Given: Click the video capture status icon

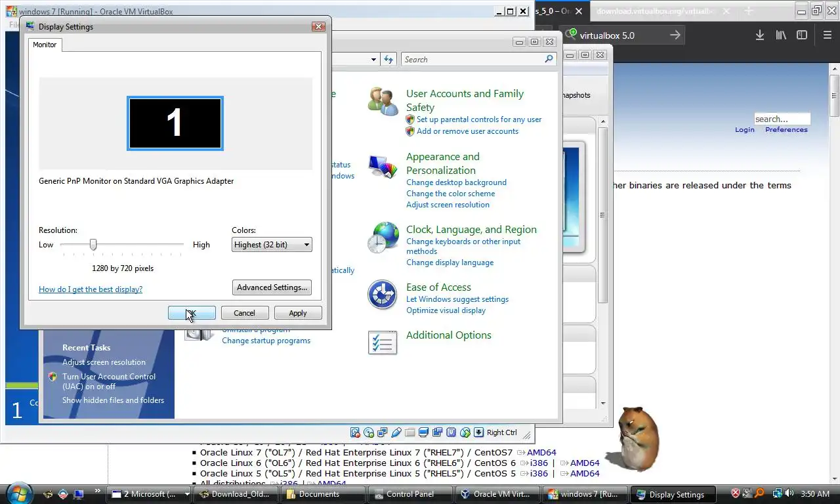Looking at the screenshot, I should tap(438, 432).
